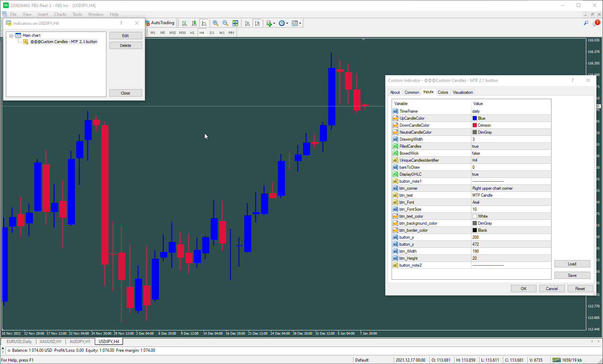Image resolution: width=603 pixels, height=364 pixels.
Task: Toggle the AutoTrading button
Action: point(160,23)
